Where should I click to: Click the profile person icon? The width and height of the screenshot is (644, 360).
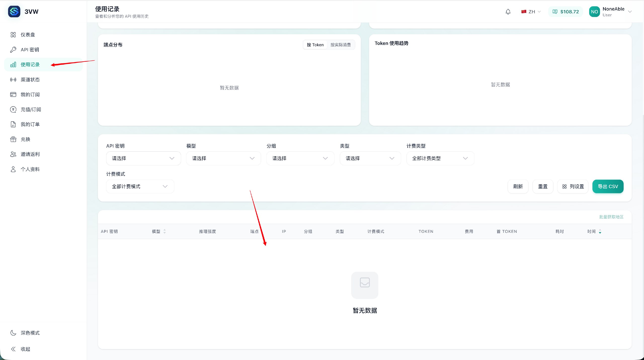[13, 169]
